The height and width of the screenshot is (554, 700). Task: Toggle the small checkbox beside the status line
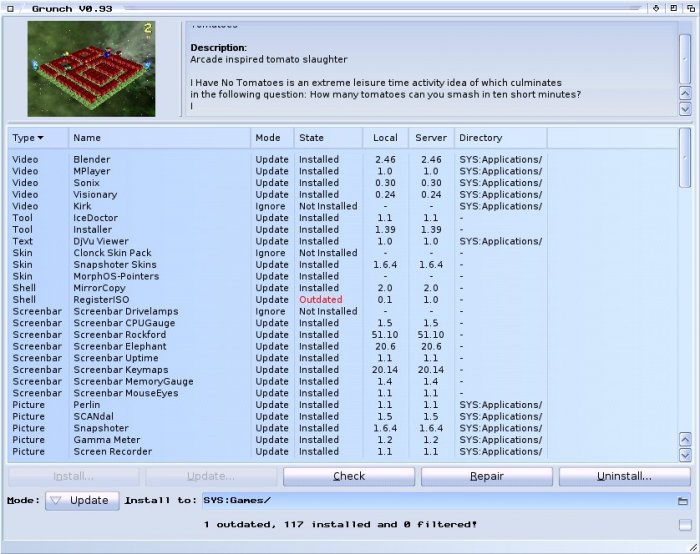685,525
